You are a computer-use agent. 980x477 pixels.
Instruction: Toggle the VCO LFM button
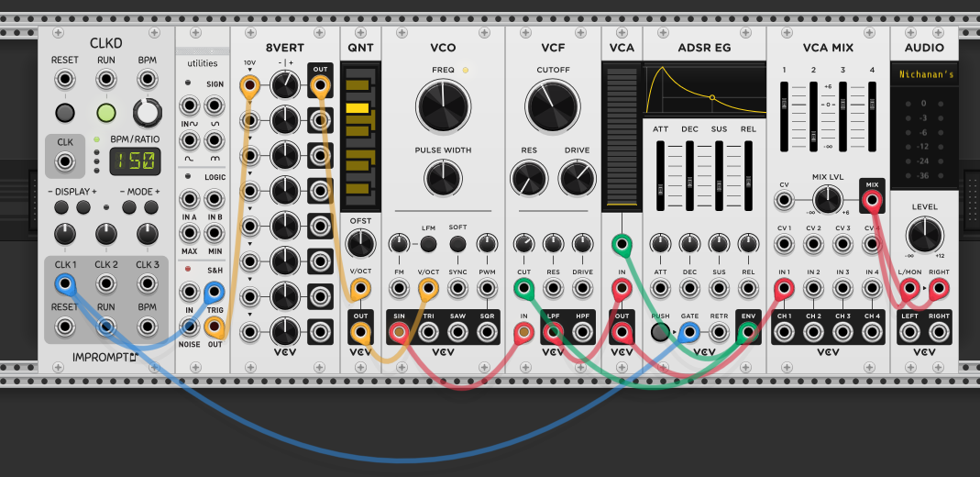tap(428, 243)
